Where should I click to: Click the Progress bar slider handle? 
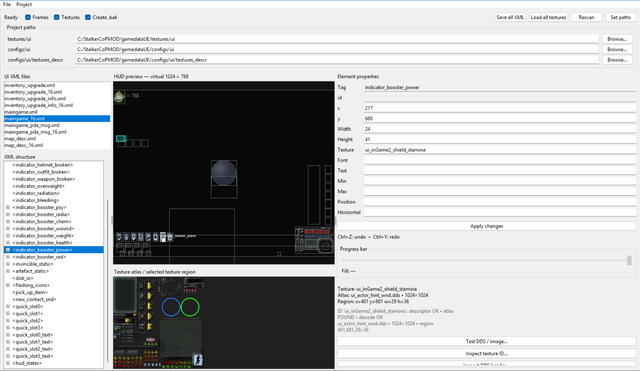629,260
